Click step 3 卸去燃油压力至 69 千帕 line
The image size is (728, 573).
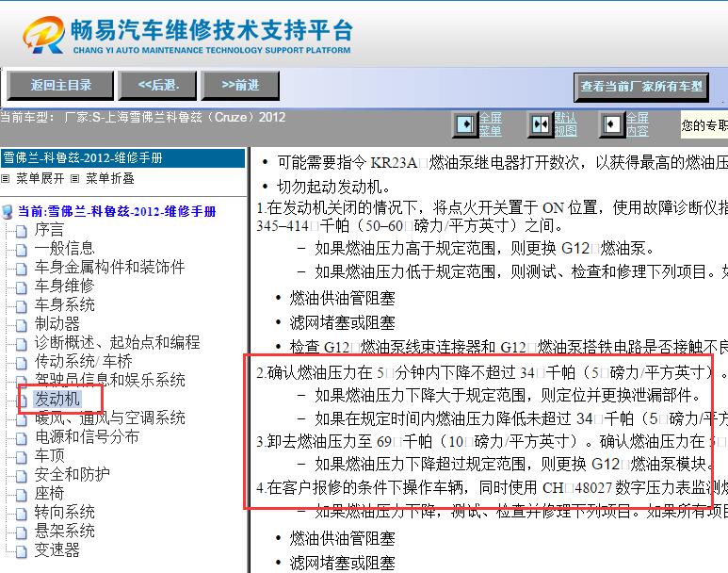pos(493,441)
